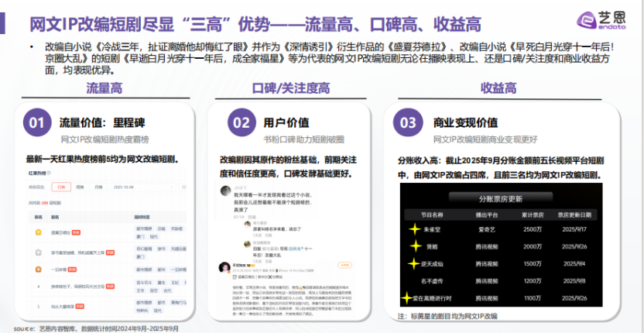644x333 pixels.
Task: Click the 爱奇艺 platform cell
Action: pos(487,229)
